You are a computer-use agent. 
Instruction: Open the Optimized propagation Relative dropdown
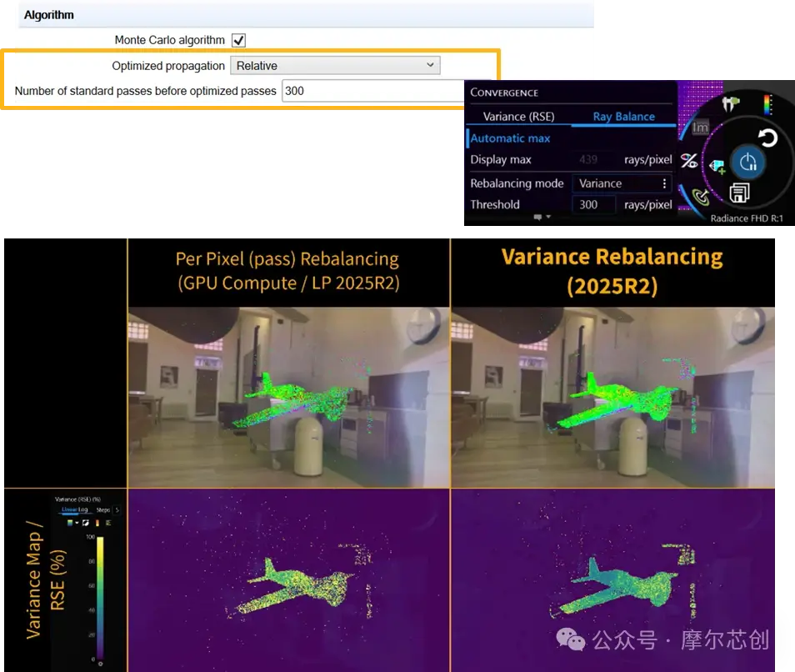click(335, 65)
